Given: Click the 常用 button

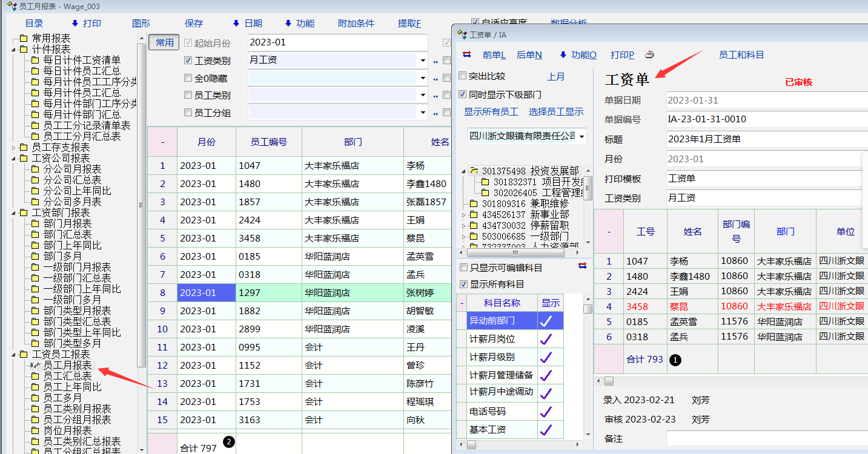Looking at the screenshot, I should [x=164, y=42].
